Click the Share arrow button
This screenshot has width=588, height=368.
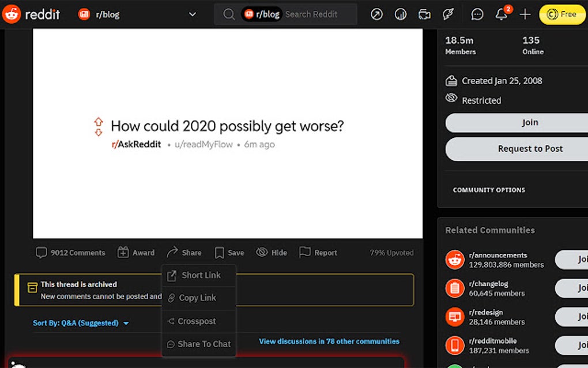[184, 253]
